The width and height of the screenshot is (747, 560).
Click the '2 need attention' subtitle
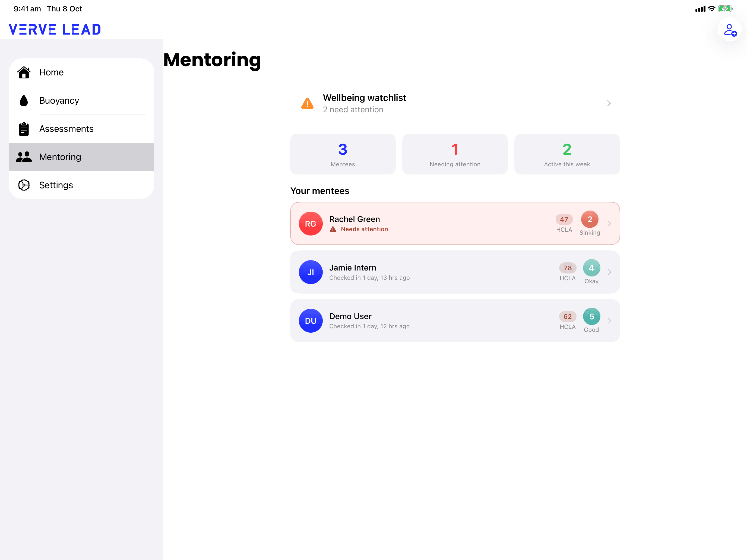(353, 110)
